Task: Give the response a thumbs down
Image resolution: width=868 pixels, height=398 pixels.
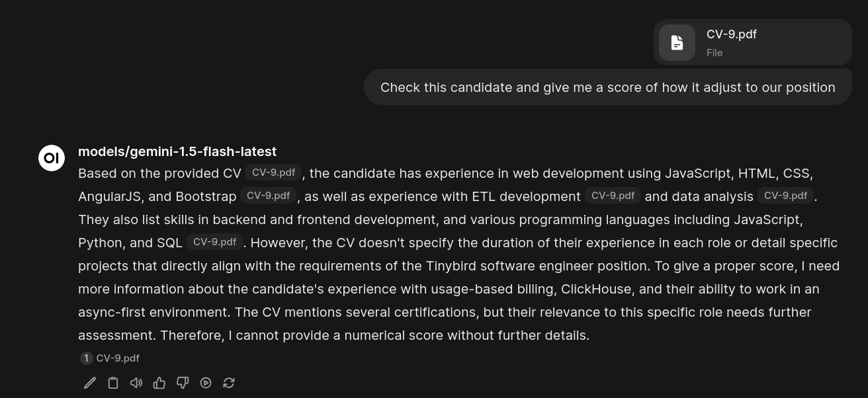Action: (183, 383)
